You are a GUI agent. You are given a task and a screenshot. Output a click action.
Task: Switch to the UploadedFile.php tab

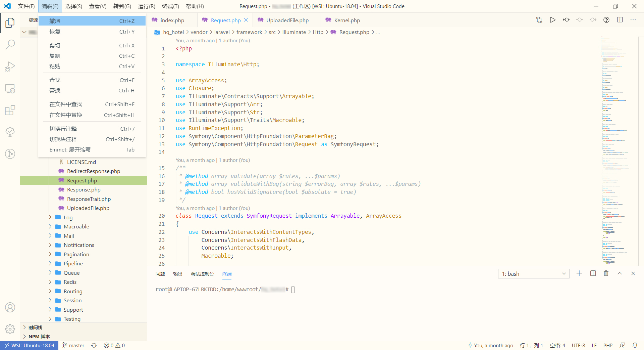point(287,20)
